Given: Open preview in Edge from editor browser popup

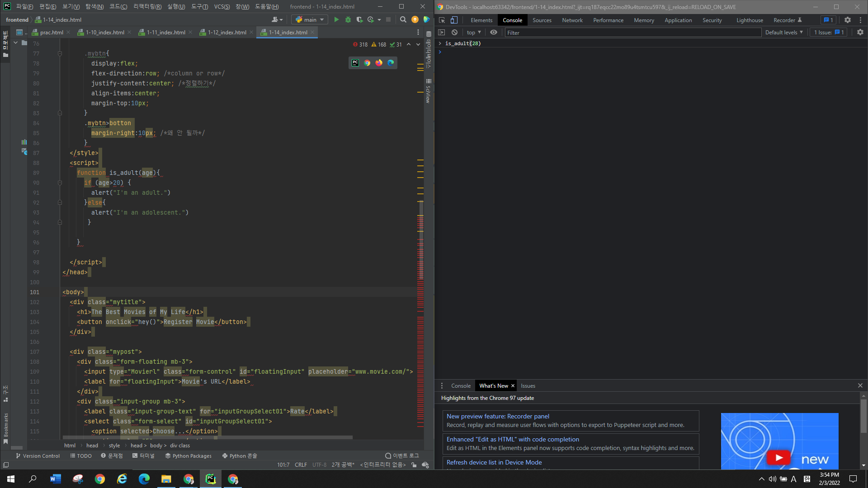Looking at the screenshot, I should tap(391, 63).
